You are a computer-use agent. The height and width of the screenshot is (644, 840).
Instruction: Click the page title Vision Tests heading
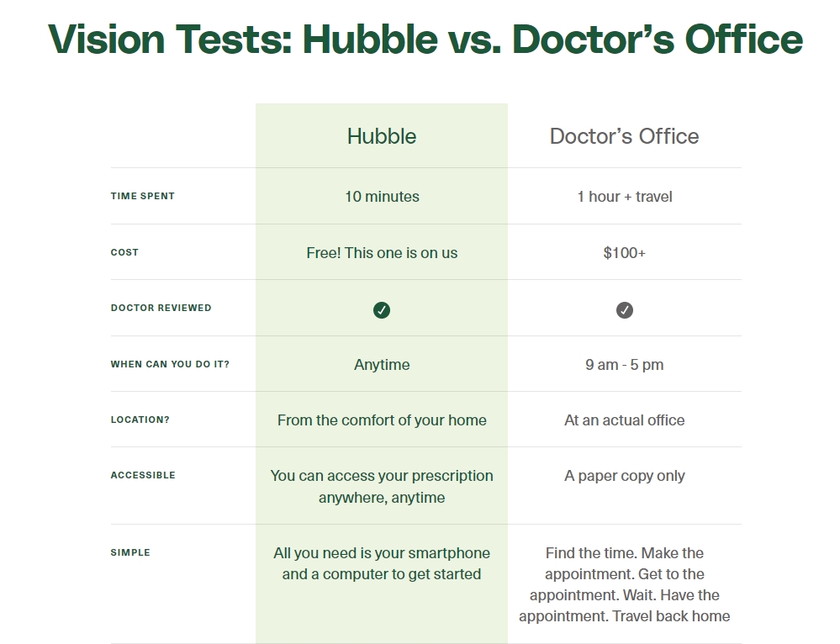425,40
